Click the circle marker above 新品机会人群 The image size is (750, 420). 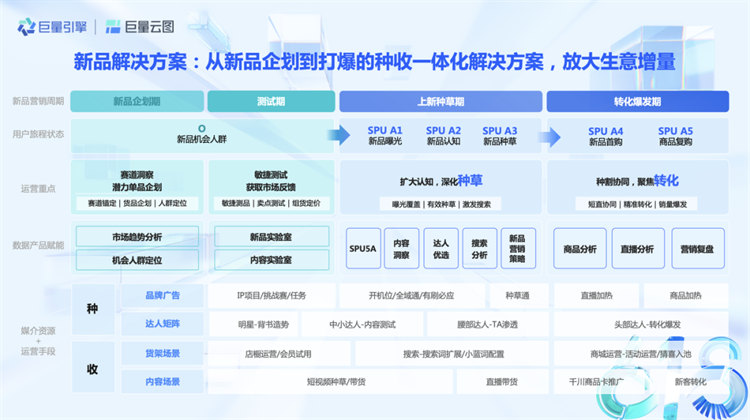tap(202, 128)
